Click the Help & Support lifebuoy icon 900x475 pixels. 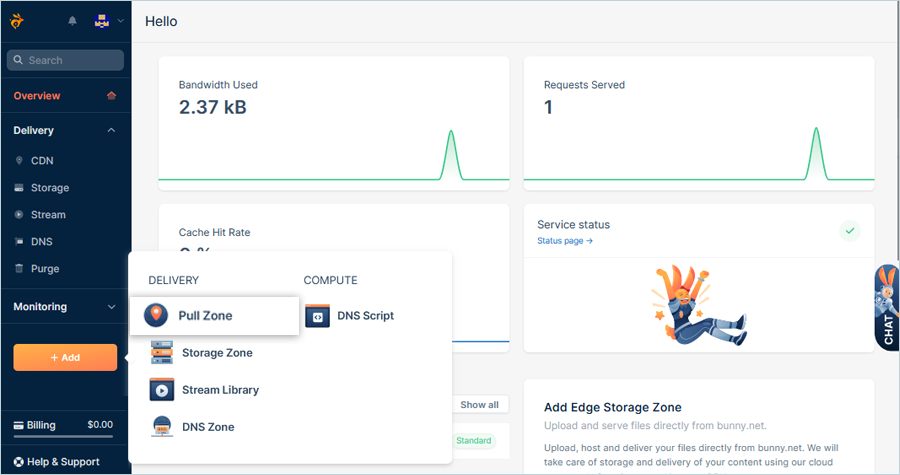pyautogui.click(x=18, y=462)
